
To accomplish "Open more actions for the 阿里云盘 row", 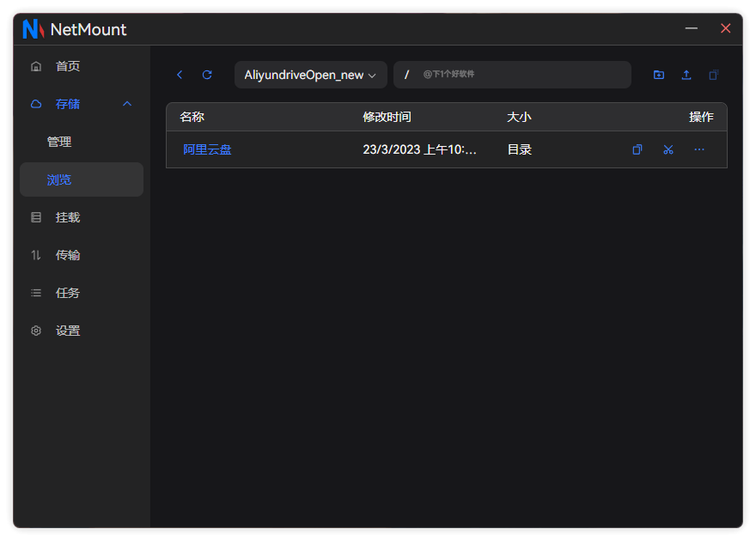I will pyautogui.click(x=699, y=149).
